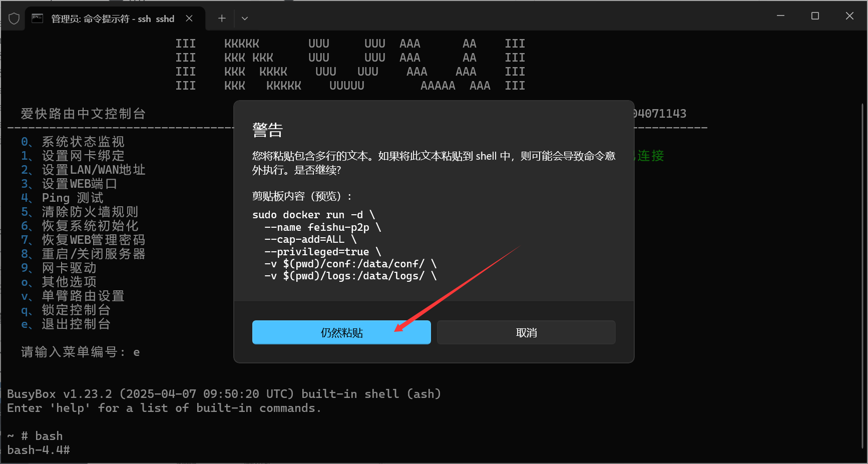Click the 剪贴板内容（预览） label
This screenshot has height=464, width=868.
pos(302,196)
